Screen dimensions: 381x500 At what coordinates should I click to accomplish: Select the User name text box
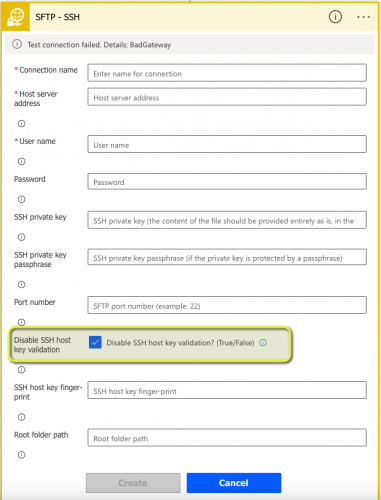[x=227, y=144]
